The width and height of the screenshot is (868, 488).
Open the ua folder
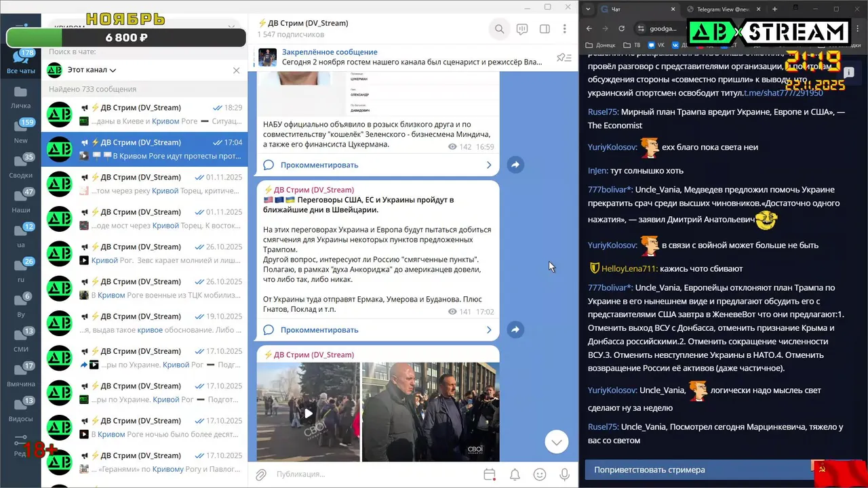click(x=20, y=237)
